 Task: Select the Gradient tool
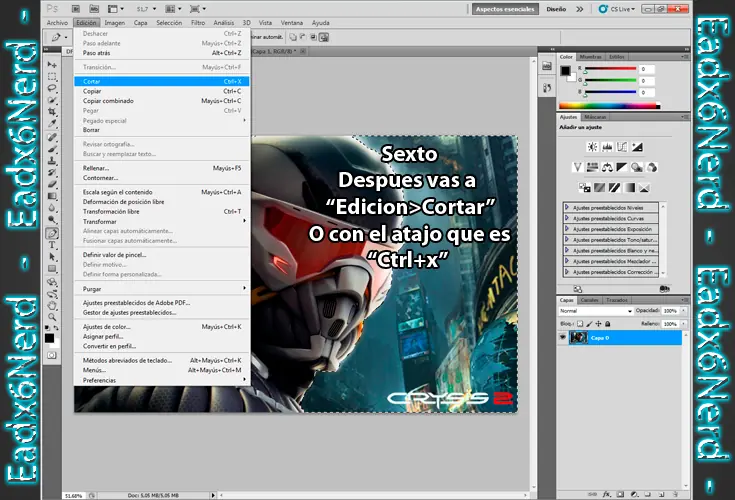(52, 196)
